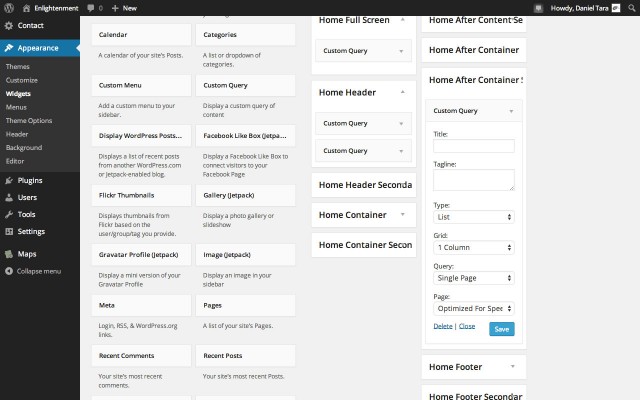
Task: Click the Settings sliders icon
Action: tap(9, 231)
